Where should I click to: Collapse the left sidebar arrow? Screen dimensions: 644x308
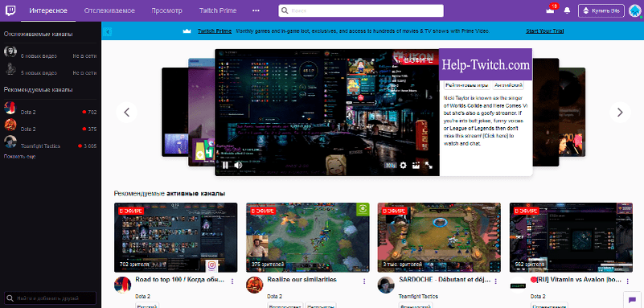tap(107, 31)
